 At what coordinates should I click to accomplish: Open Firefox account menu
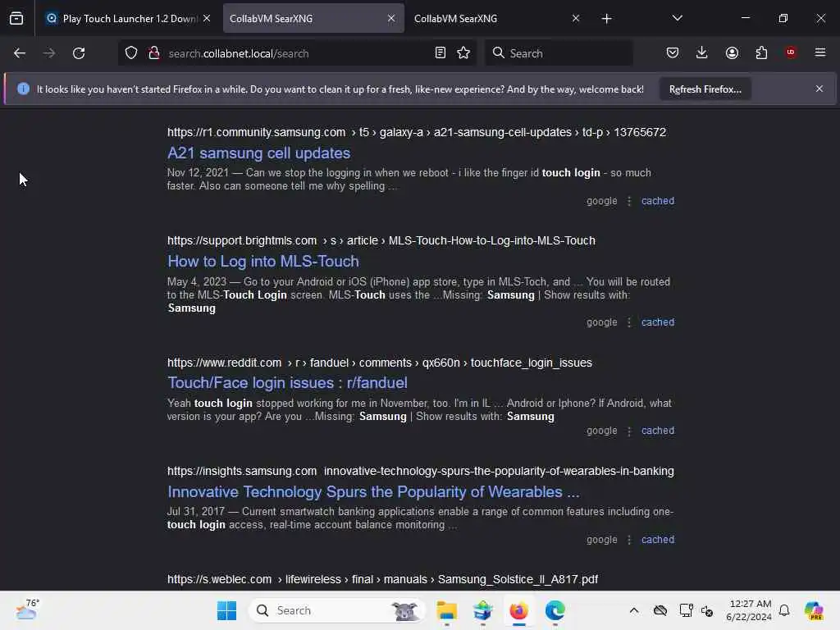point(732,52)
